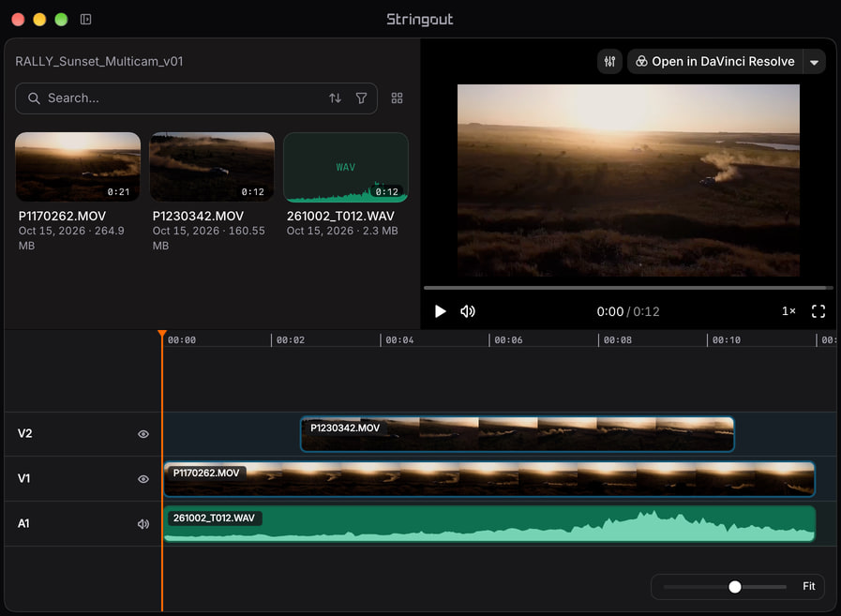Switch to grid view layout icon
Viewport: 841px width, 616px height.
[397, 98]
